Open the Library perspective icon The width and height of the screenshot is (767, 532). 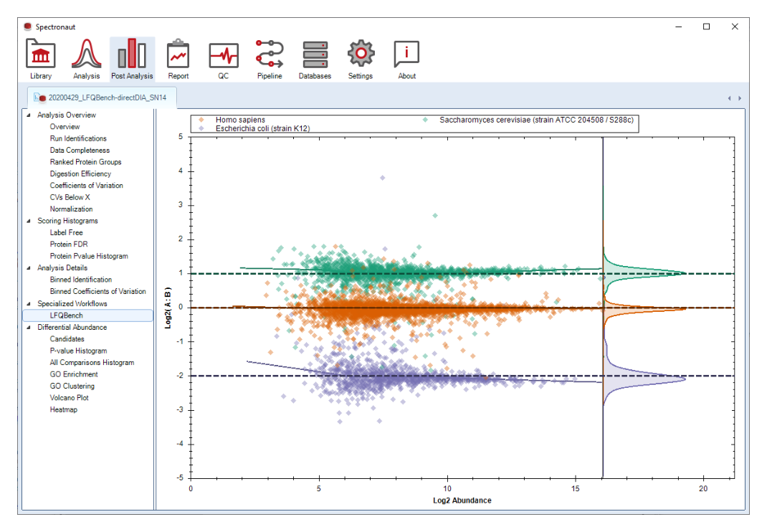pos(41,59)
